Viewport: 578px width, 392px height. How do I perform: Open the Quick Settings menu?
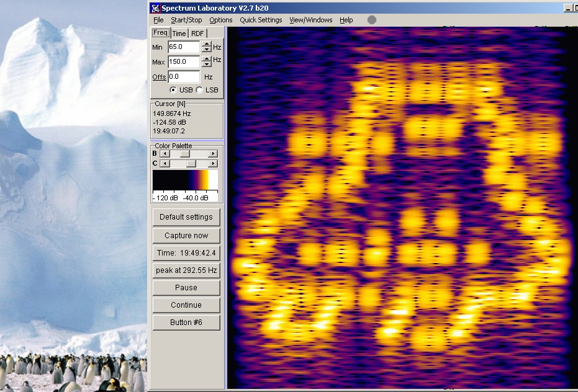pos(261,20)
